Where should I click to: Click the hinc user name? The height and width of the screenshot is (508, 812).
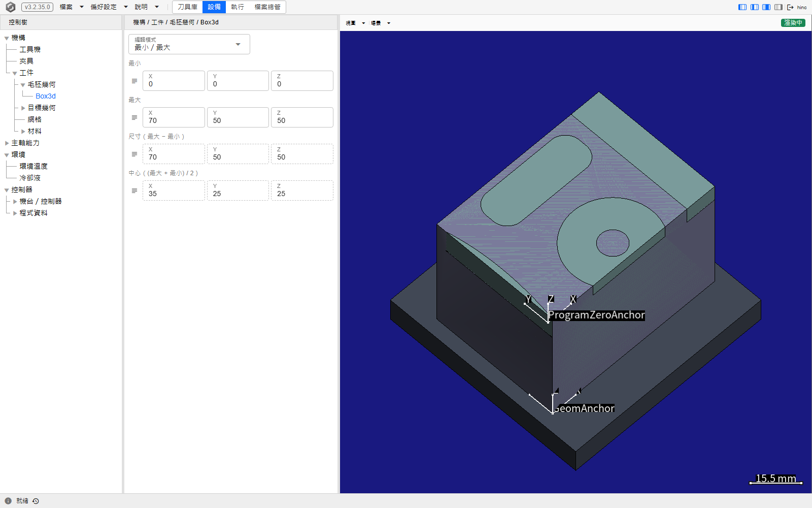click(x=802, y=8)
